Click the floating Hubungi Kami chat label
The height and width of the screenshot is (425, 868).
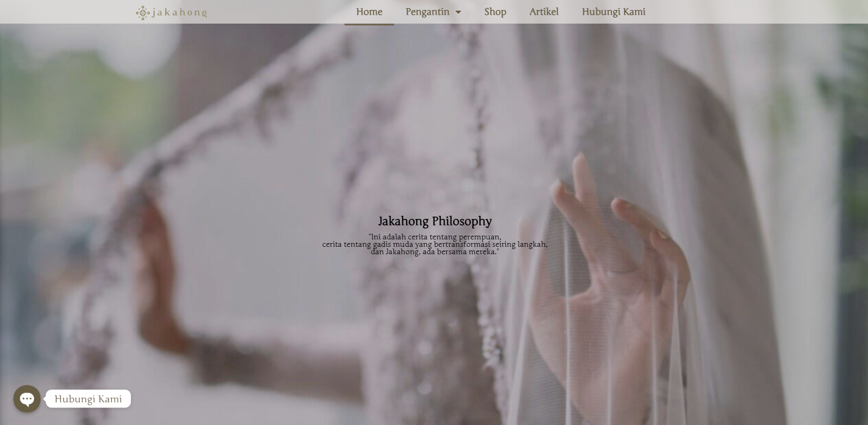coord(88,399)
